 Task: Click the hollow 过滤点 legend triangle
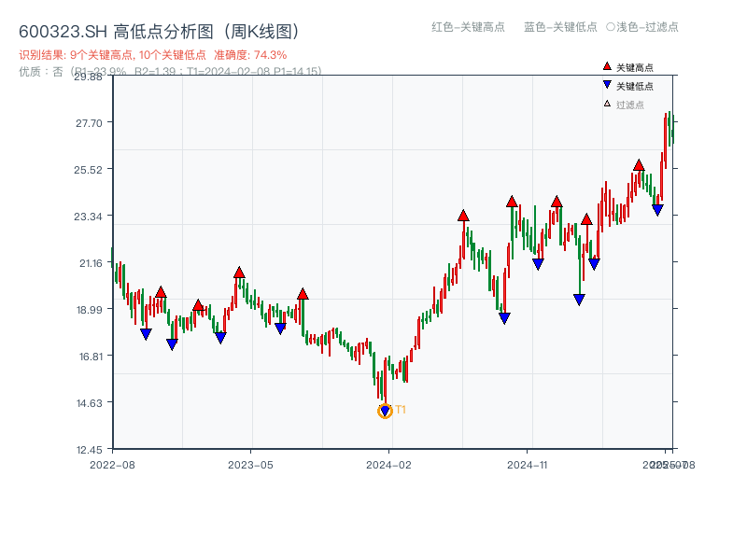tap(607, 104)
